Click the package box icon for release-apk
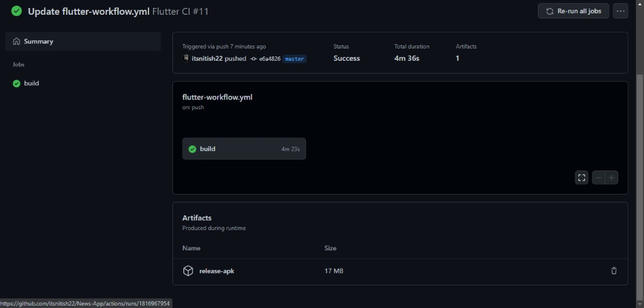 click(x=188, y=271)
